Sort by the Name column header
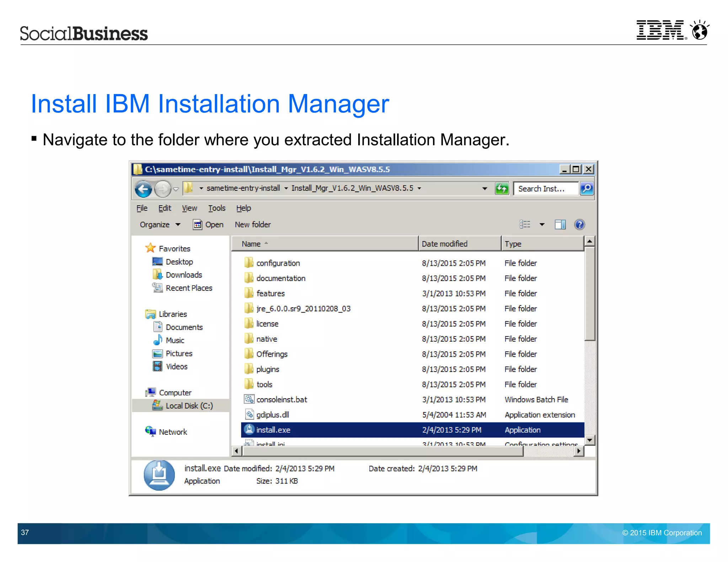The height and width of the screenshot is (562, 728). [x=325, y=244]
